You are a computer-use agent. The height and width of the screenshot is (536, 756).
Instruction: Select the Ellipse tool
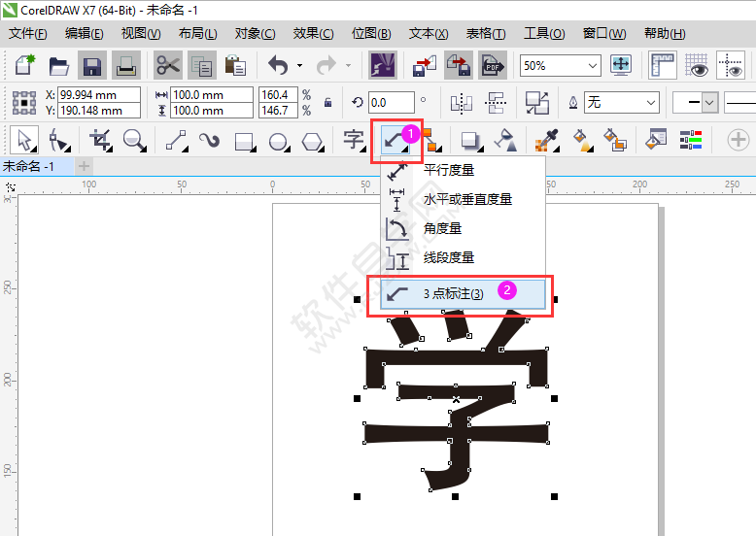[x=279, y=141]
